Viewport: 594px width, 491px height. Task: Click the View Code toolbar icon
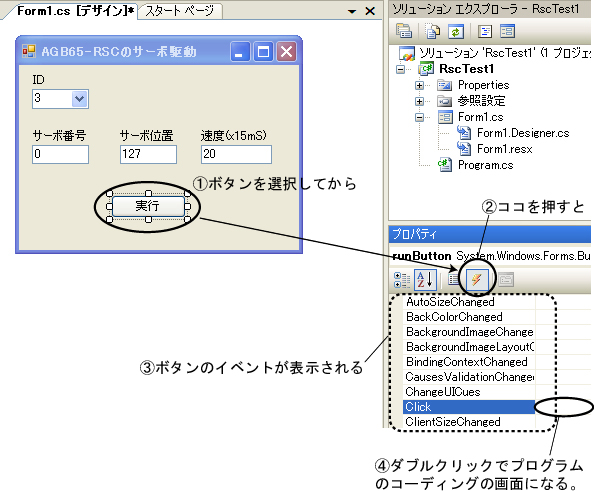pos(485,31)
